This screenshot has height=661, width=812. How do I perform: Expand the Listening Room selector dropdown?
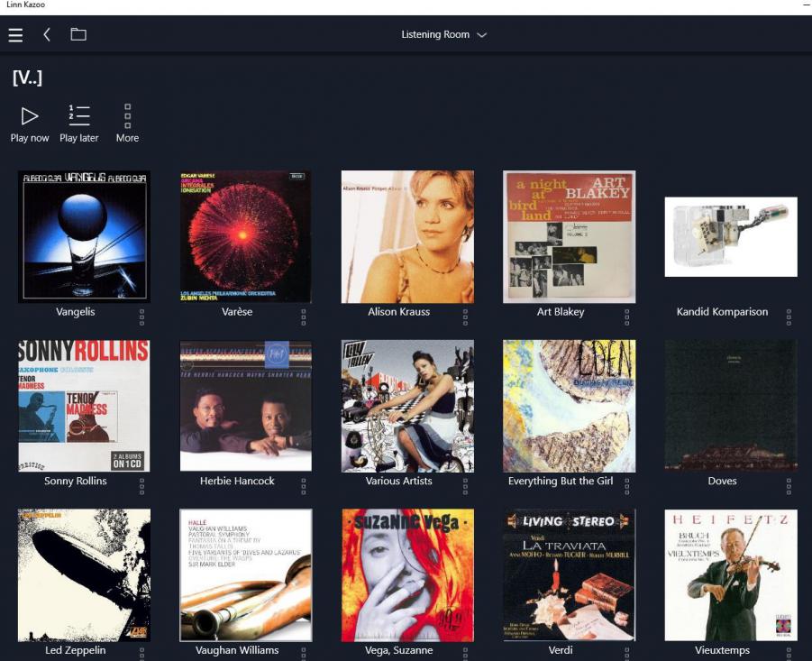pos(443,35)
